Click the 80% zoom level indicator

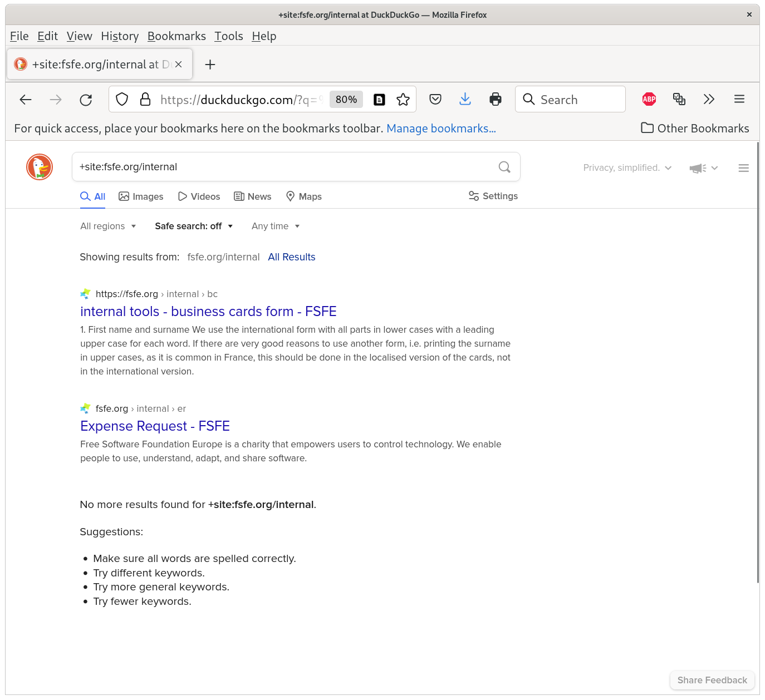[x=346, y=100]
